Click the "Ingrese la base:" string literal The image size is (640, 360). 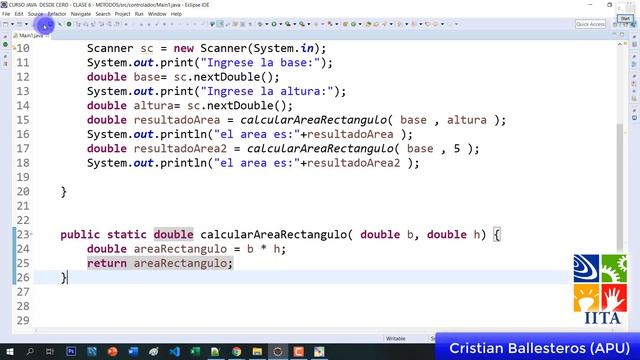click(x=261, y=62)
